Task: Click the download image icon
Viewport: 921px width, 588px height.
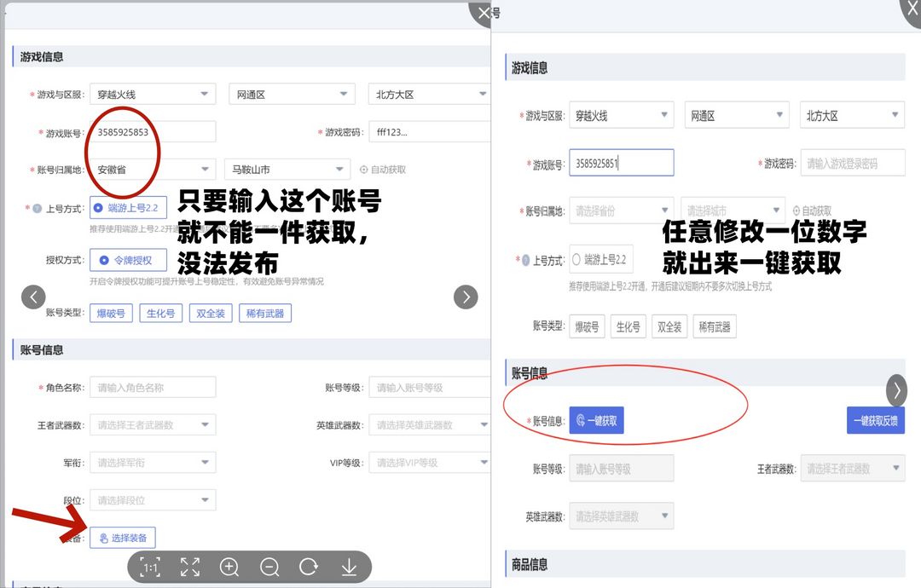Action: 349,568
